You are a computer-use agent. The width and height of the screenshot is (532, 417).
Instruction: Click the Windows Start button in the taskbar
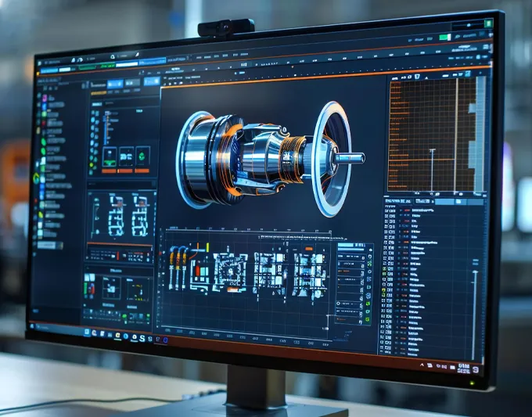coord(34,325)
